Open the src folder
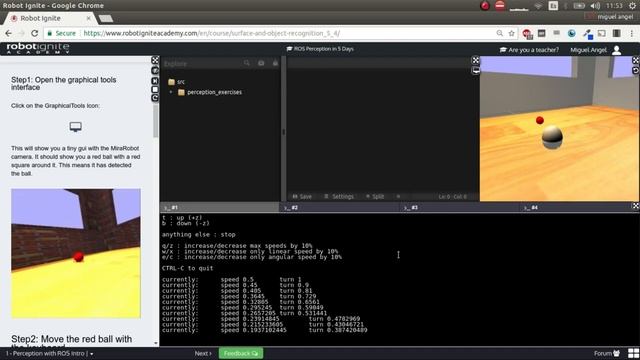Viewport: 640px width, 360px height. click(177, 82)
